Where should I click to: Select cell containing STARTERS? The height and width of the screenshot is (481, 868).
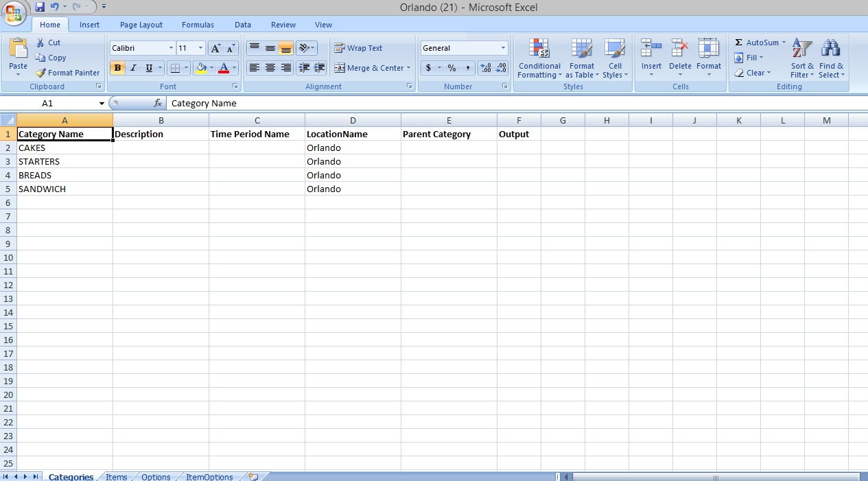pos(64,161)
